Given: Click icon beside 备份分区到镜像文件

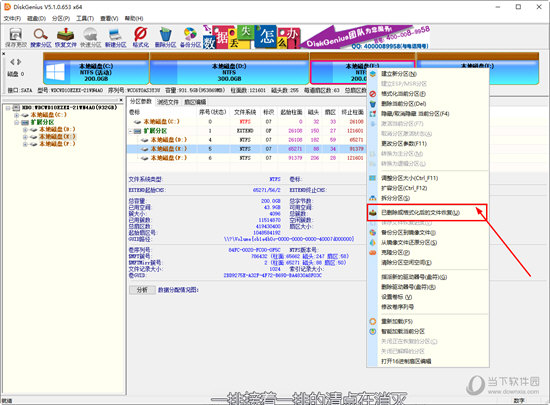Looking at the screenshot, I should [373, 232].
